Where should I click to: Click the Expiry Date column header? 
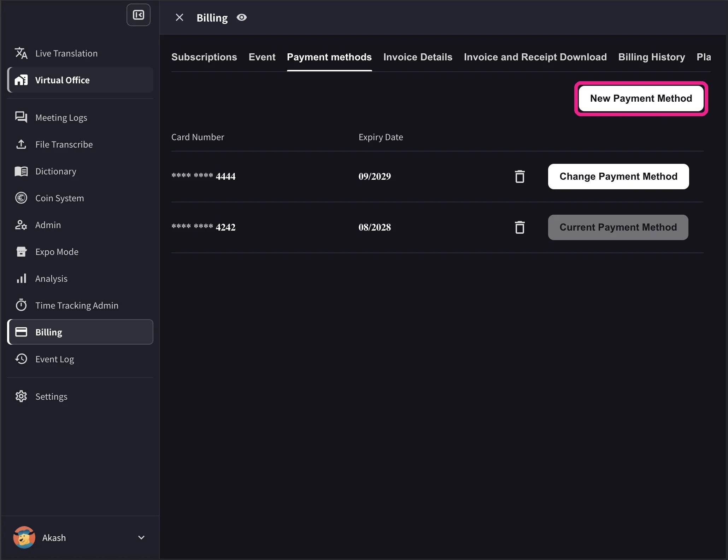[x=381, y=137]
